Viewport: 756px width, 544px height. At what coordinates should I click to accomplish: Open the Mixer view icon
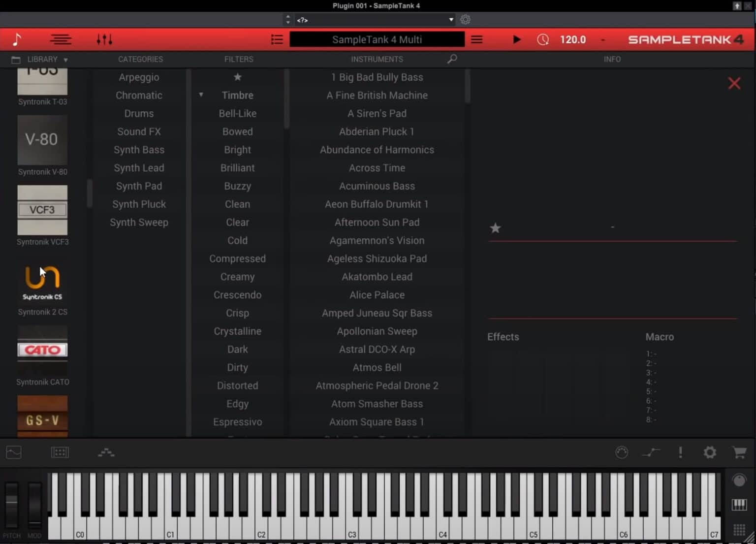coord(61,39)
